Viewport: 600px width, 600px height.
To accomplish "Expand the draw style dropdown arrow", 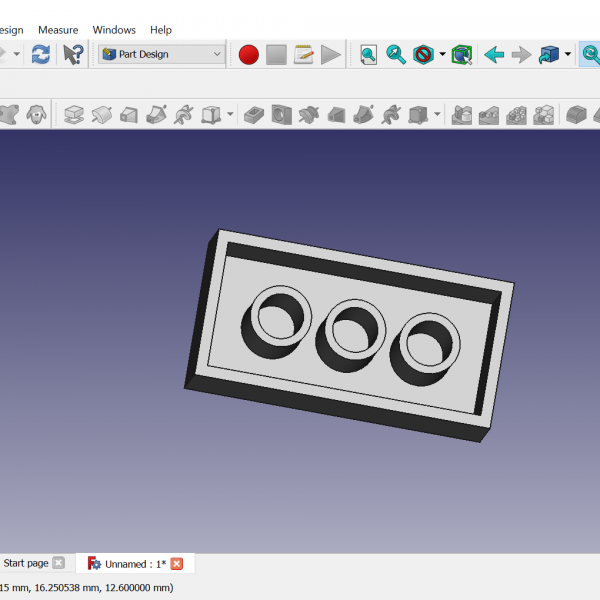I will tap(442, 55).
